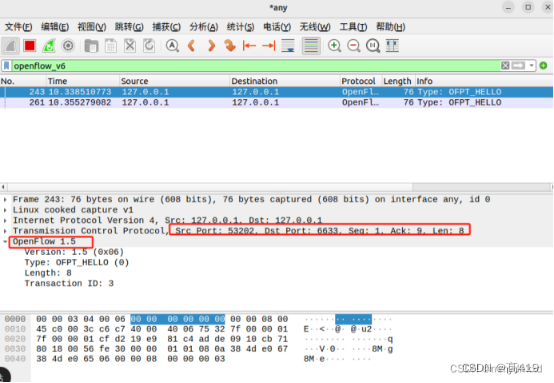Image resolution: width=554 pixels, height=383 pixels.
Task: Apply the display filter arrow button
Action: tap(518, 66)
